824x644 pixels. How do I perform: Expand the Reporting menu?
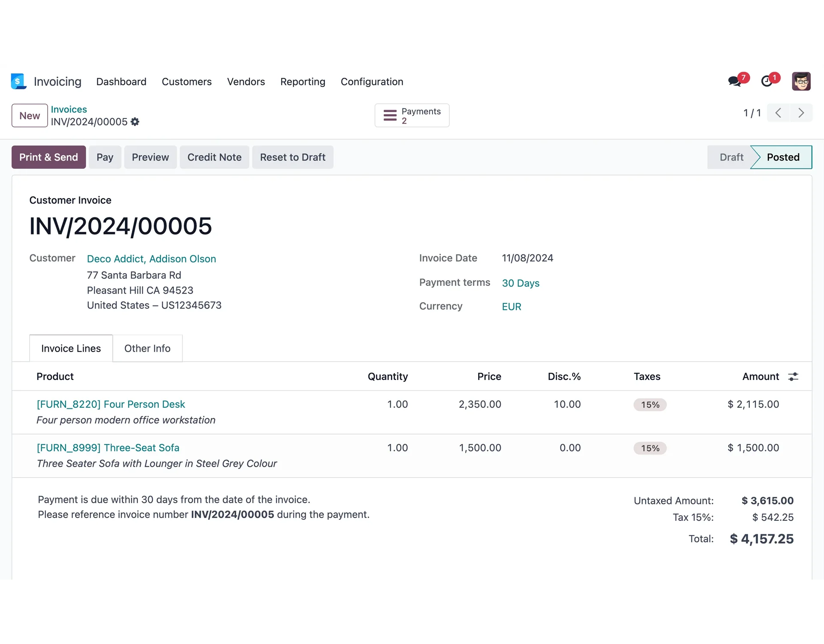point(303,82)
